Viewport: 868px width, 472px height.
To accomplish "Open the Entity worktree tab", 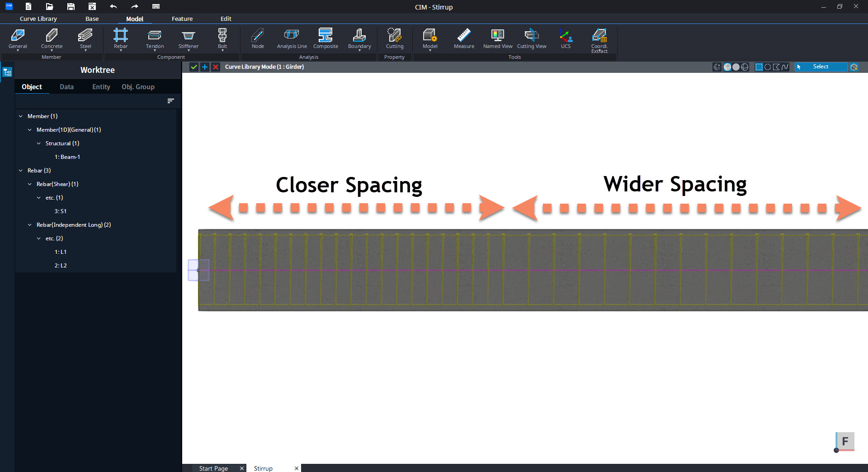I will (101, 87).
